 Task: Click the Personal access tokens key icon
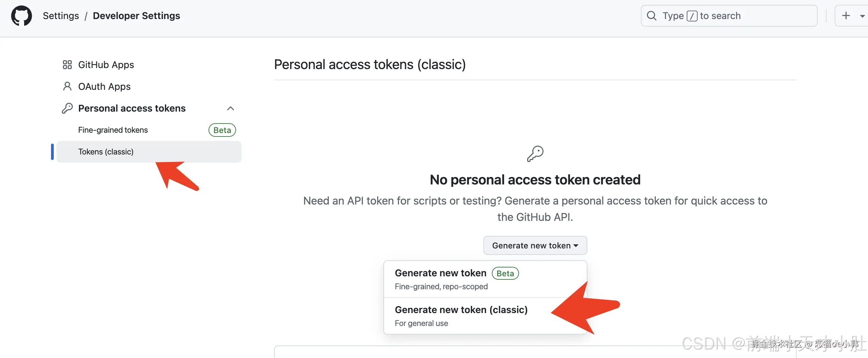pos(67,108)
